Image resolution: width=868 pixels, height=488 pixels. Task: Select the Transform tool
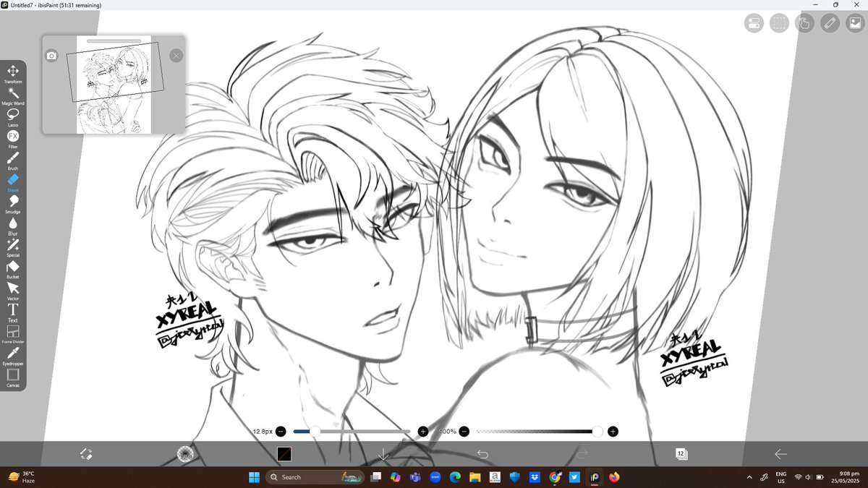[13, 74]
